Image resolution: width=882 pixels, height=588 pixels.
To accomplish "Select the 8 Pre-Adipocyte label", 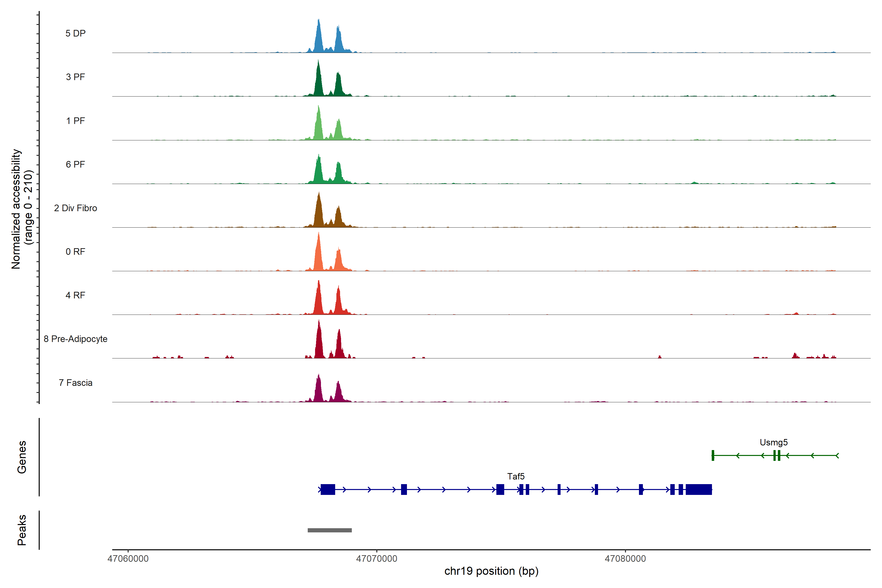I will pos(75,339).
